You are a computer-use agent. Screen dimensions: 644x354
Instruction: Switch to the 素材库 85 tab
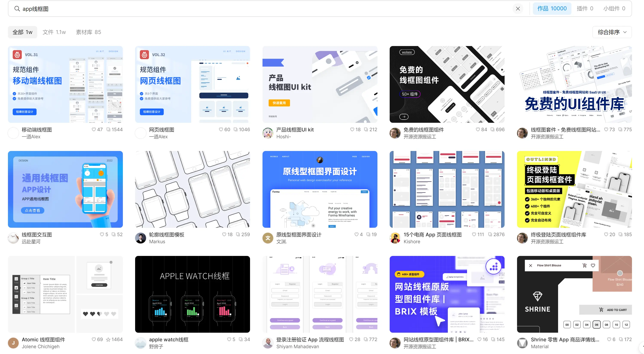(88, 32)
